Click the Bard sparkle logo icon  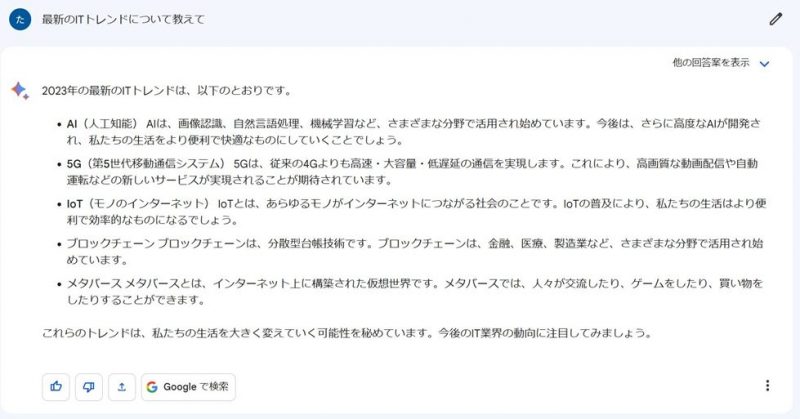coord(20,90)
